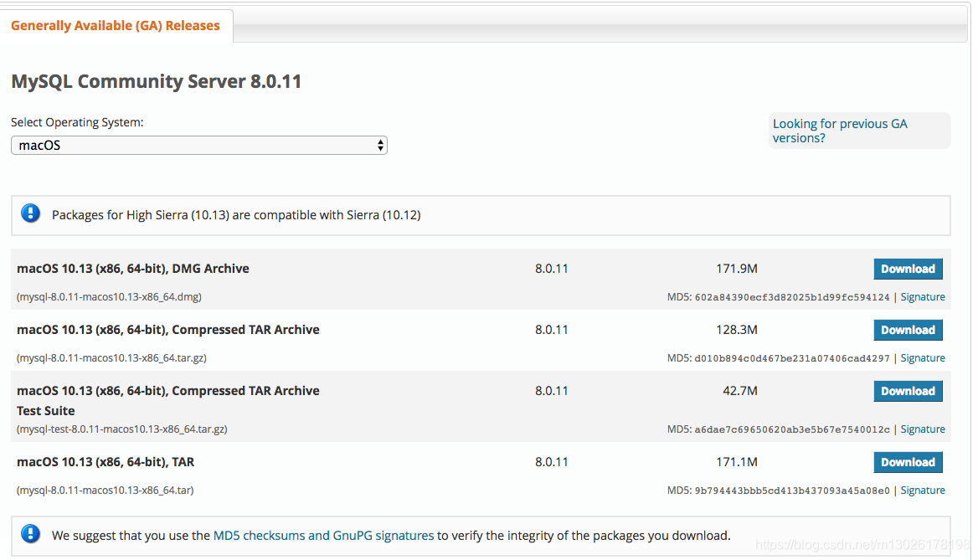Click filename mysql-test-8.0.11-macos10.13-x86_64.tar.gz
Screen dimensions: 978x560
122,429
